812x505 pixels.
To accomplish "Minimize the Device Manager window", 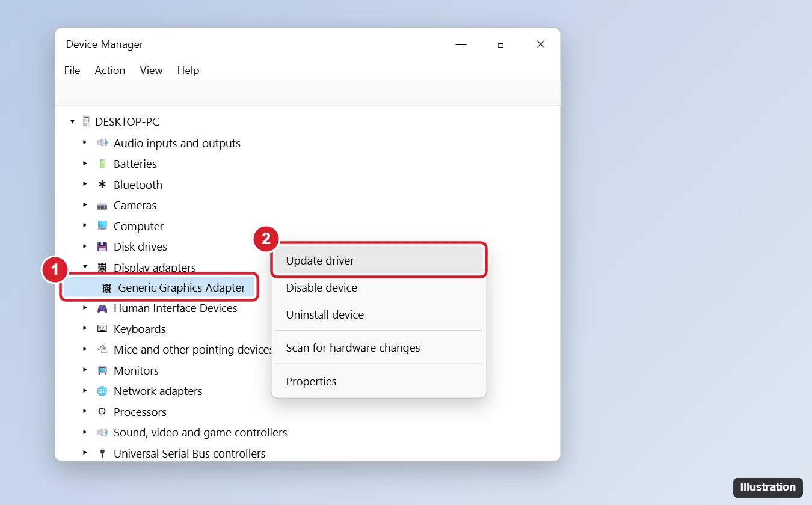I will pyautogui.click(x=461, y=44).
